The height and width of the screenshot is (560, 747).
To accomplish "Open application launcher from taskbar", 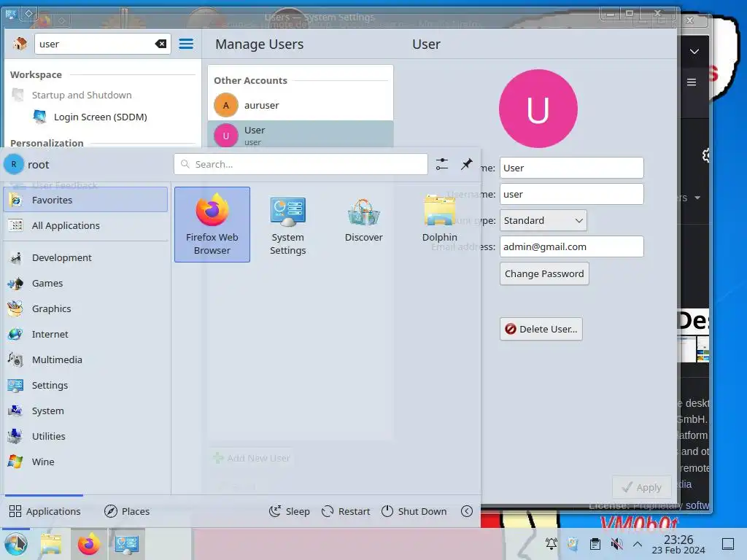I will (x=15, y=544).
